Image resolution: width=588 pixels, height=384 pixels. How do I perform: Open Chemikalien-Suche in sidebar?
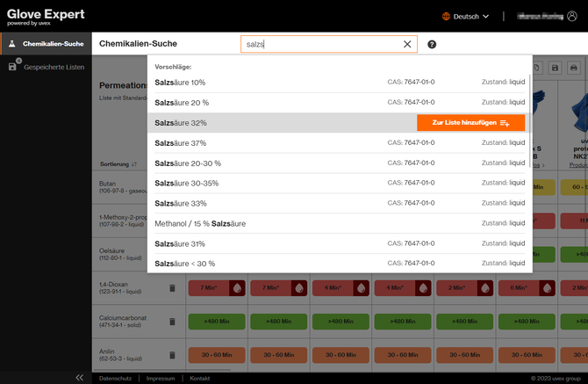tap(46, 44)
